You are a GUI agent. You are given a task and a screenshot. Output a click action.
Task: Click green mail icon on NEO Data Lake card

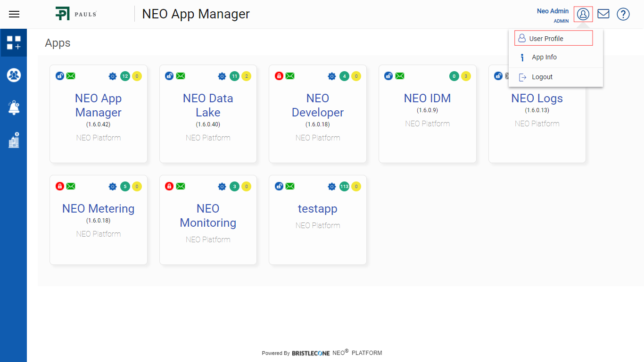point(181,76)
